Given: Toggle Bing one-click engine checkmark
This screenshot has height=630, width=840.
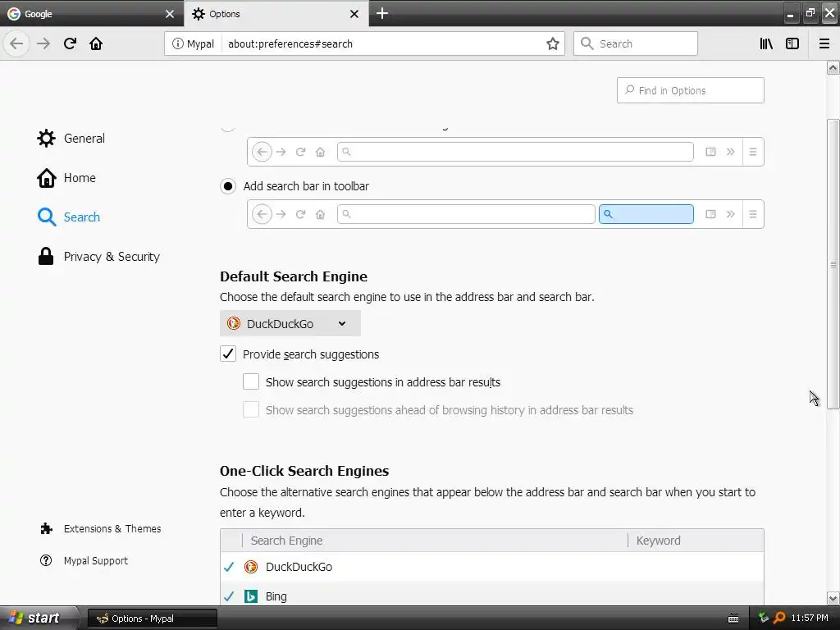Looking at the screenshot, I should (x=229, y=596).
